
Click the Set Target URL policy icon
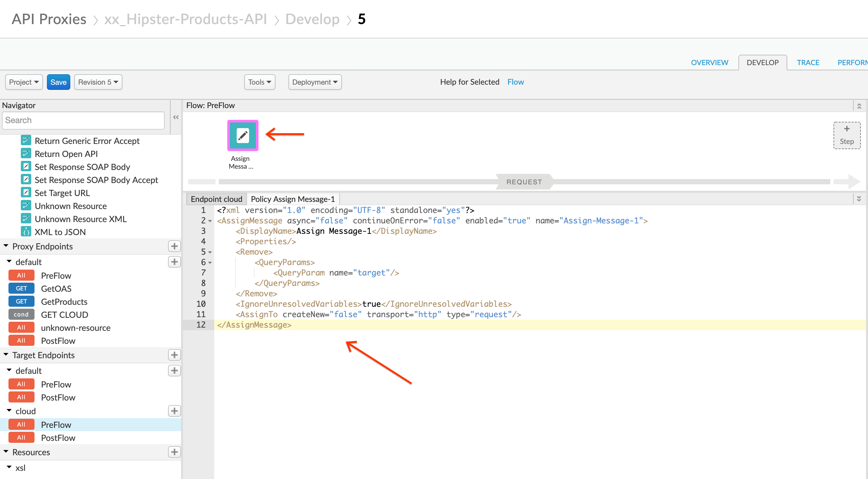point(26,193)
